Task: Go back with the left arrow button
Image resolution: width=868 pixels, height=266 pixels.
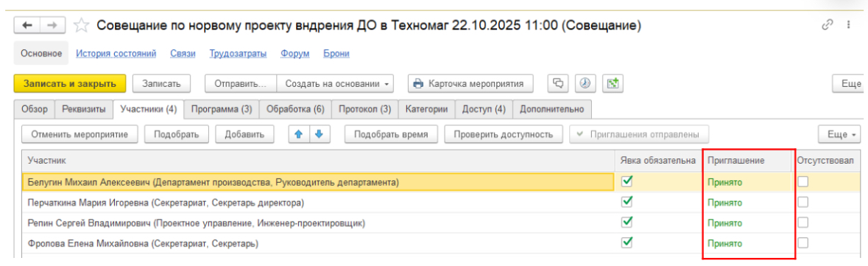Action: point(27,26)
